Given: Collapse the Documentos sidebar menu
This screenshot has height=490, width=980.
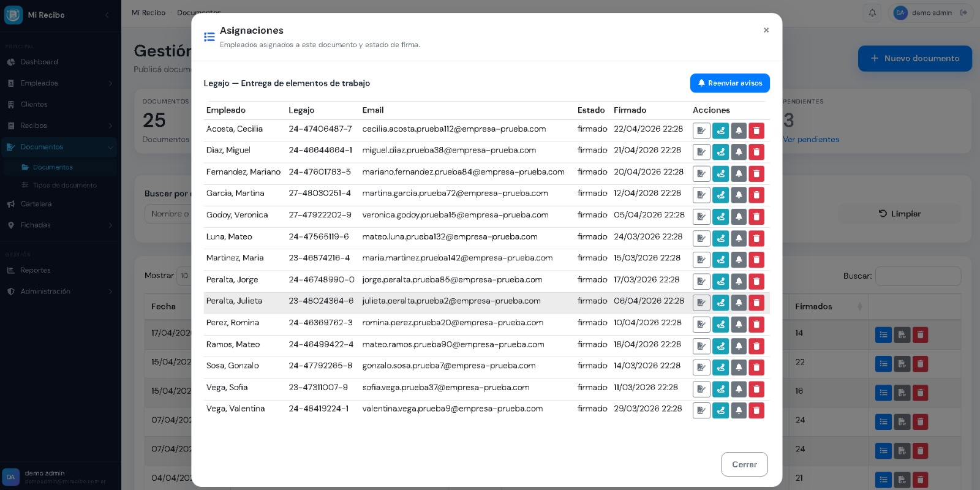Looking at the screenshot, I should click(60, 147).
